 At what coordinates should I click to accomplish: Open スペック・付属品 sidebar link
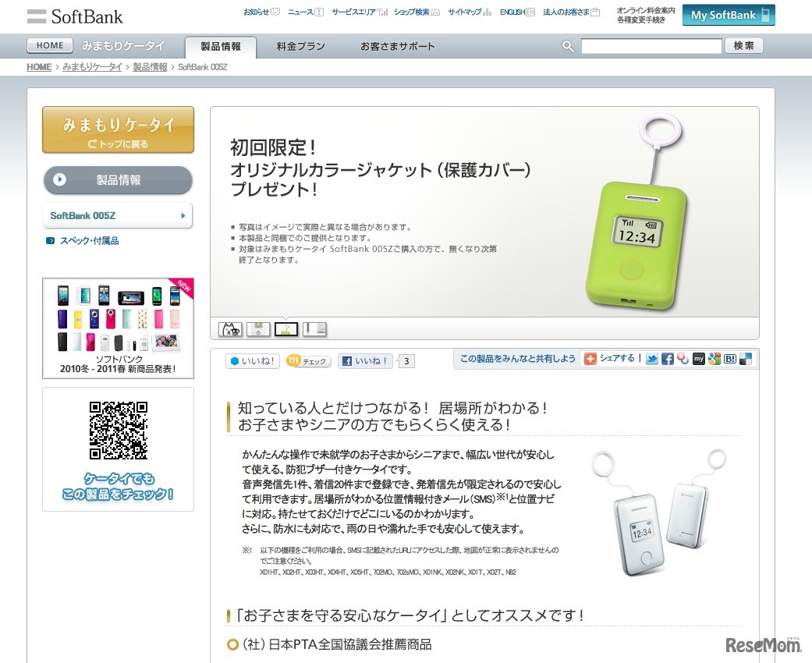83,241
